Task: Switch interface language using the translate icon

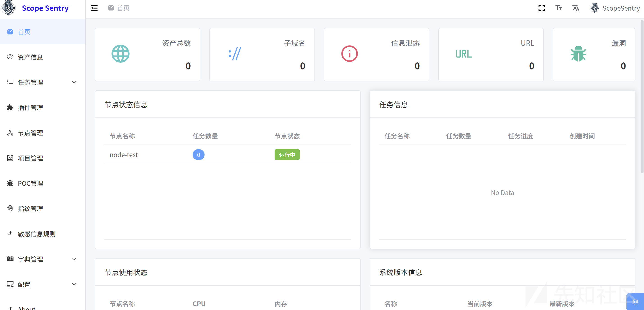Action: coord(576,8)
